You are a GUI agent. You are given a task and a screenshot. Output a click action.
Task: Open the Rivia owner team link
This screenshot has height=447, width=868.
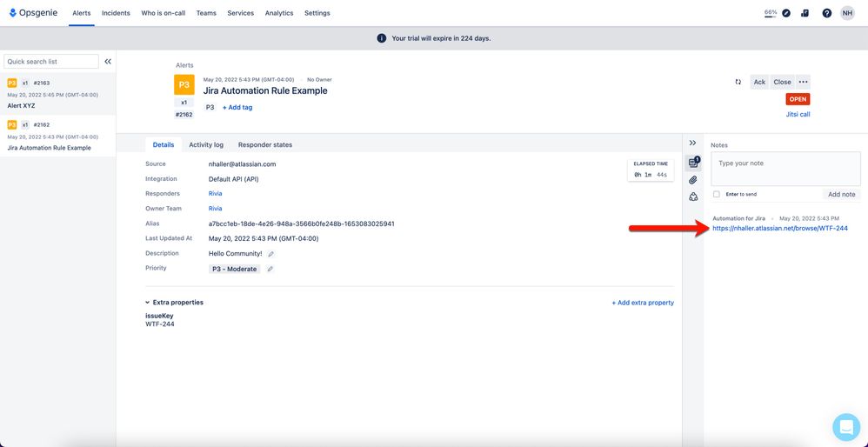click(216, 209)
